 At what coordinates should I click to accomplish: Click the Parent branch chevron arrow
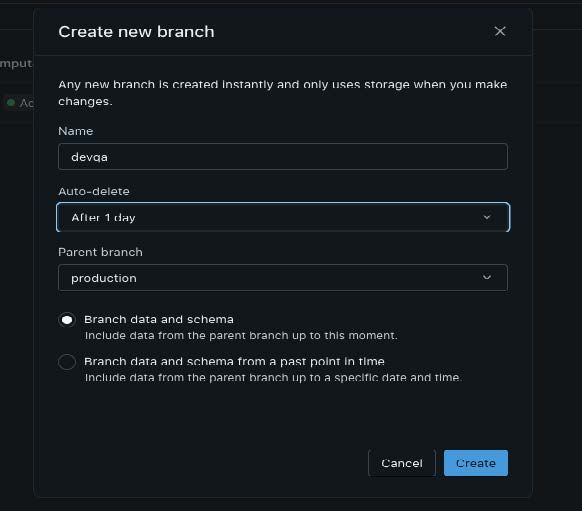(487, 277)
